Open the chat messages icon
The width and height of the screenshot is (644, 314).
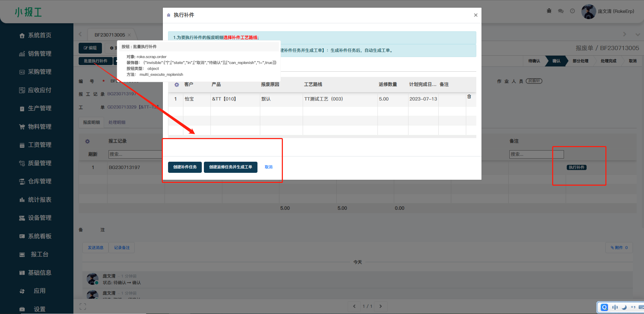click(x=561, y=11)
